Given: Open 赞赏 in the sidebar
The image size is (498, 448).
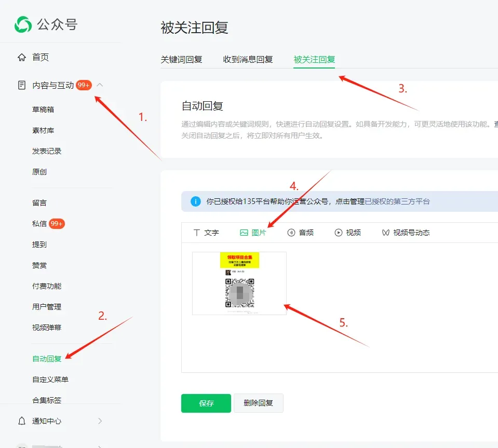Looking at the screenshot, I should [39, 265].
